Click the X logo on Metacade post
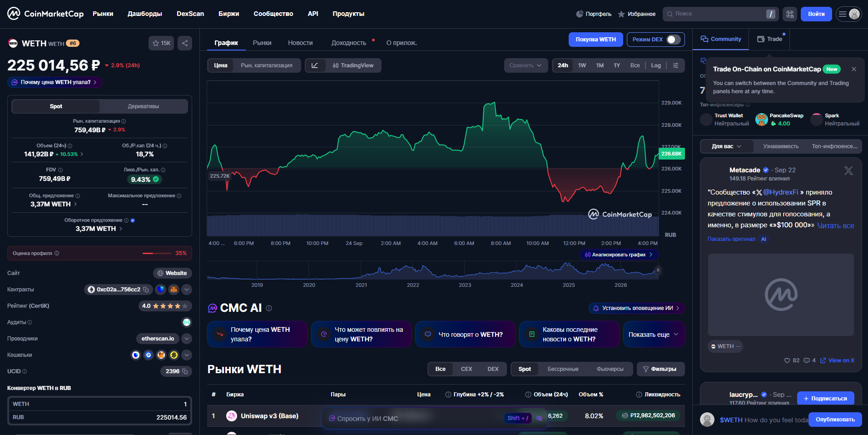The image size is (868, 435). coord(848,171)
